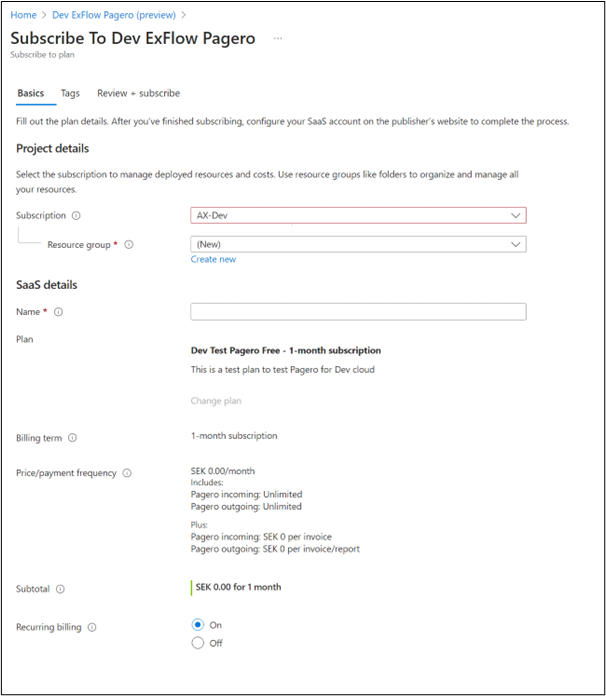
Task: Click the Subtotal info icon
Action: 60,589
